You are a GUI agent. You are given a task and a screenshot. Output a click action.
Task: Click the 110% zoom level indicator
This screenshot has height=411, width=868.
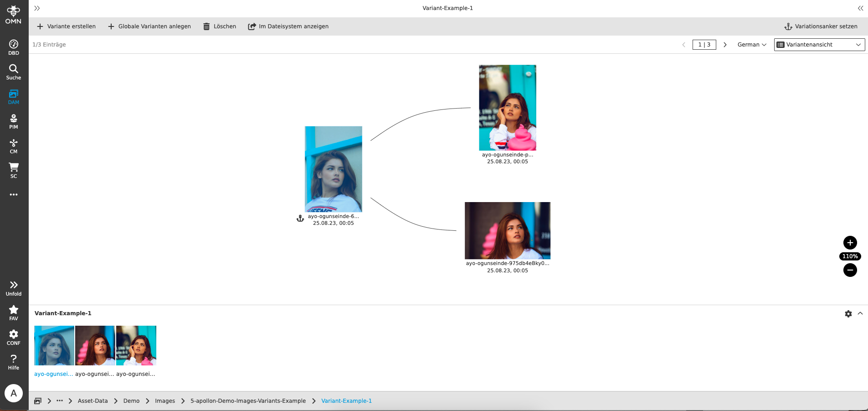pyautogui.click(x=850, y=256)
